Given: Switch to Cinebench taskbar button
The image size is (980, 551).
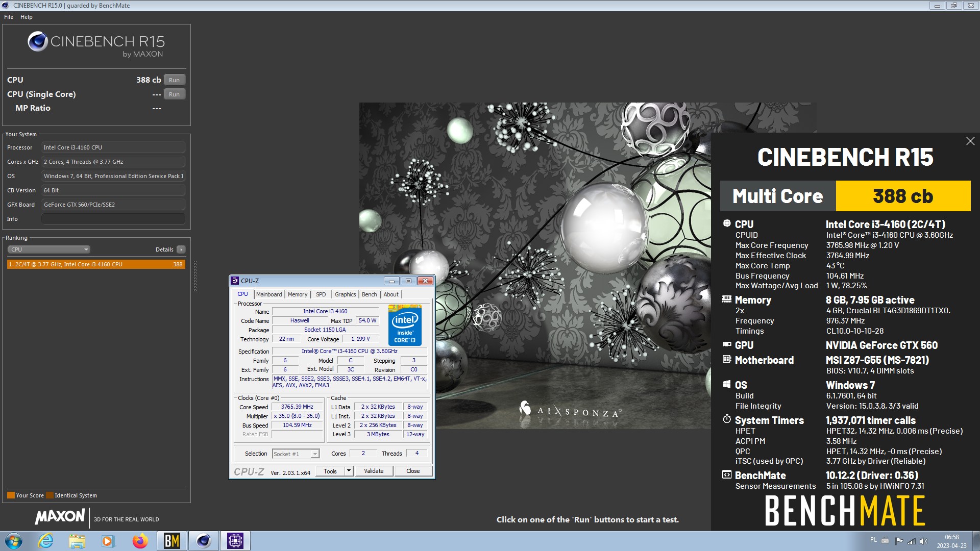Looking at the screenshot, I should (x=204, y=541).
